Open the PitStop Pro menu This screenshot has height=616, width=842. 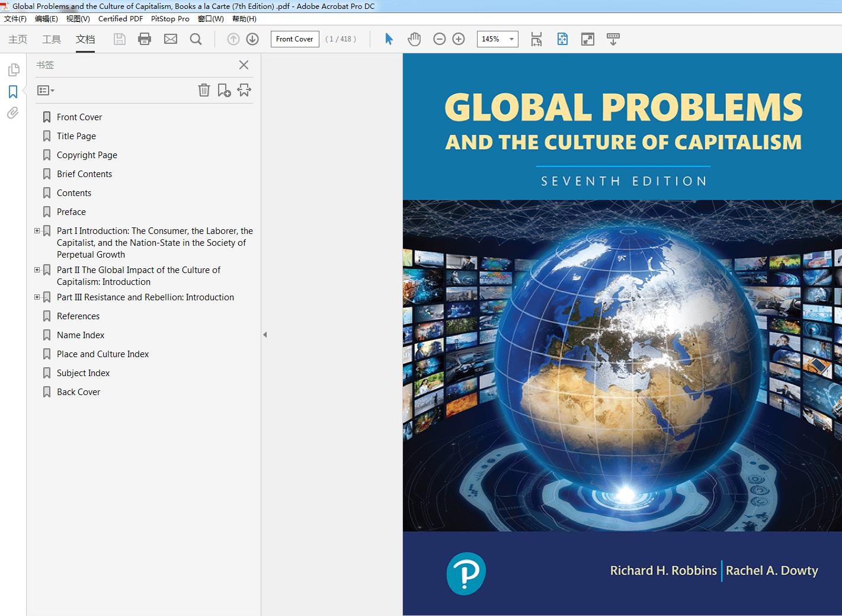[170, 18]
